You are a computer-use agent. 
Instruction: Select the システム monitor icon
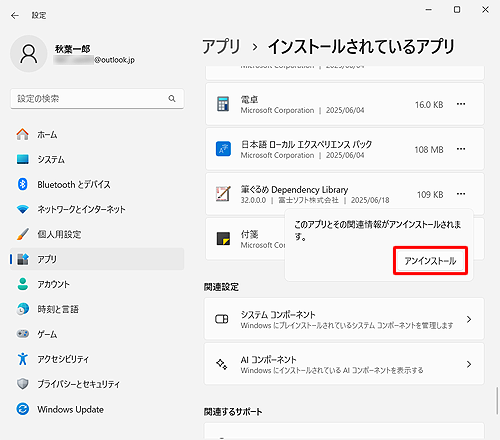point(23,159)
